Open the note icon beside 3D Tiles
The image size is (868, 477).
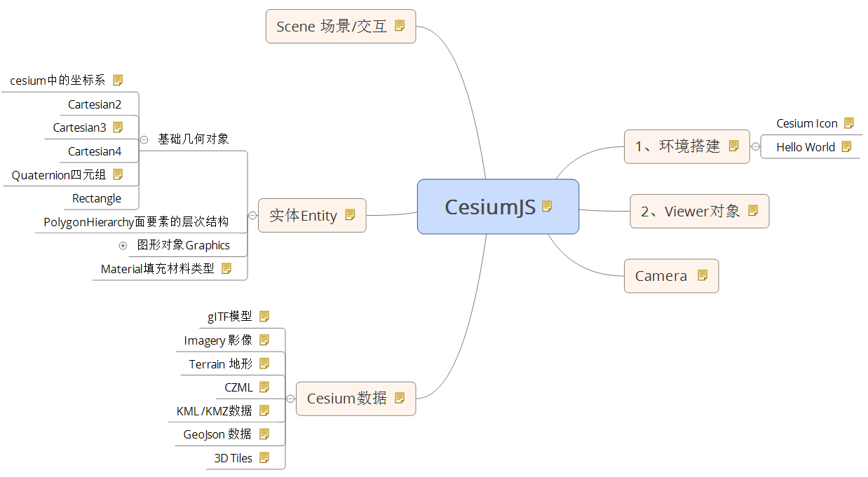coord(264,457)
